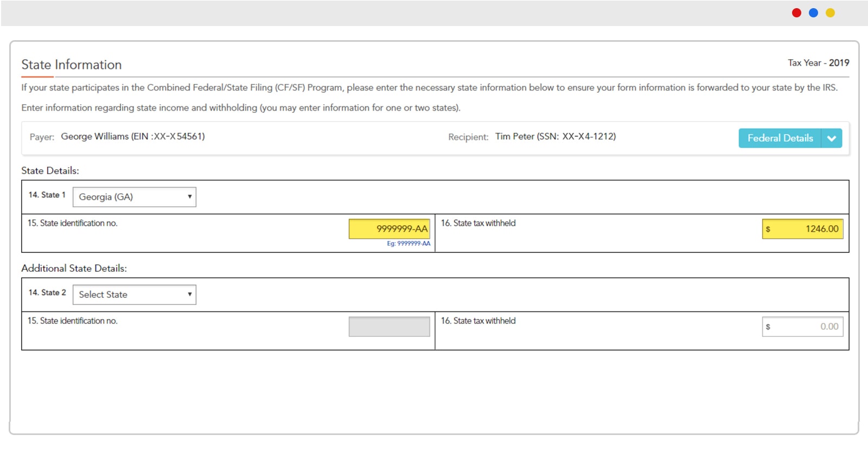Click State 1 '15. State identification no.' label
Image resolution: width=868 pixels, height=452 pixels.
[72, 223]
